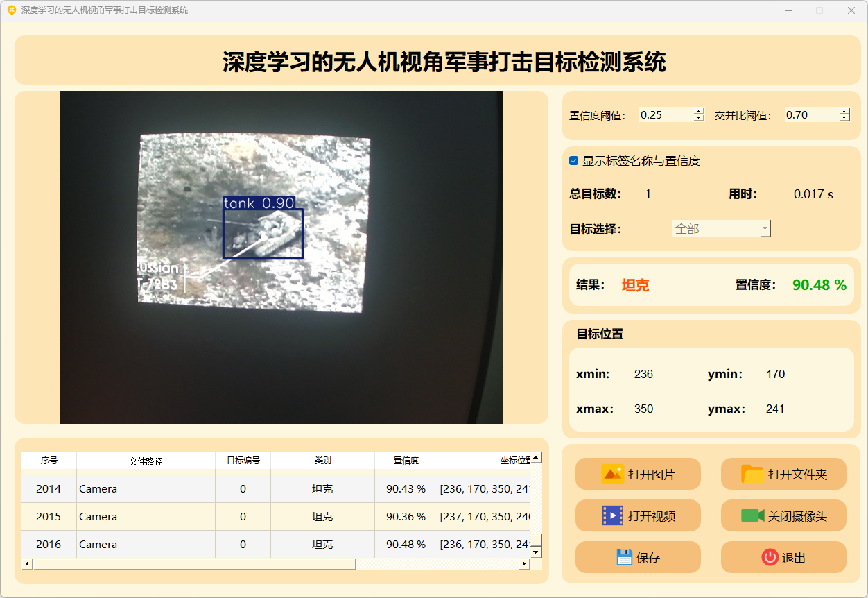Click the green camera icon for 关闭摄像头
868x598 pixels.
(752, 515)
